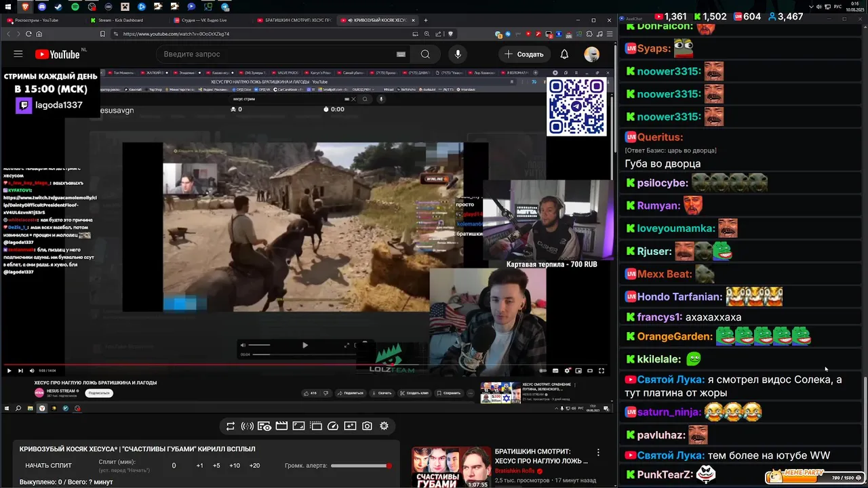Edit the split minutes value field
Image resolution: width=868 pixels, height=488 pixels.
[174, 466]
